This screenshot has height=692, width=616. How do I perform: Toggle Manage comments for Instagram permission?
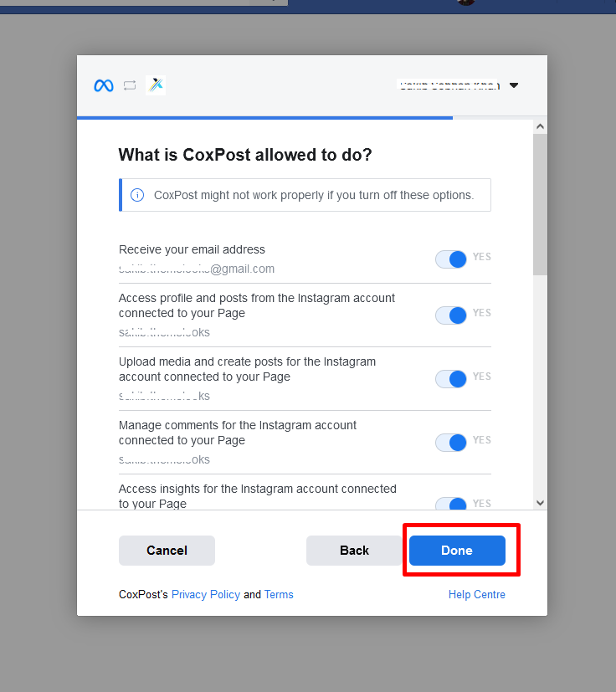tap(451, 442)
